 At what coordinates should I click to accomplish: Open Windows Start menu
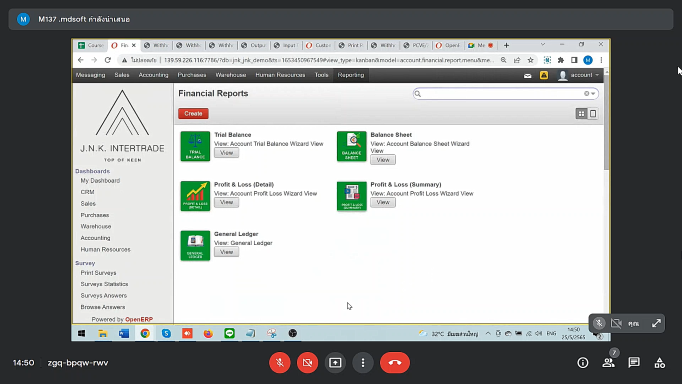81,334
